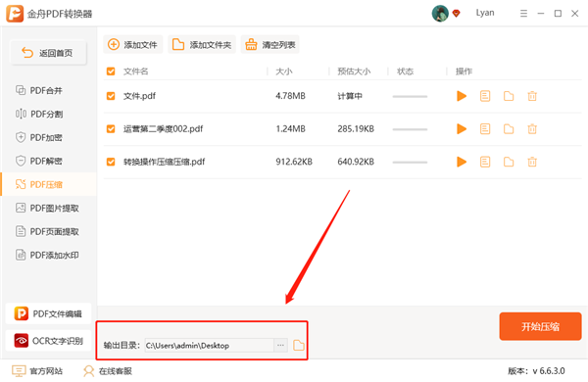Viewport: 588px width, 382px height.
Task: Start compressing 运营第二季度002.pdf with its play icon
Action: 462,129
